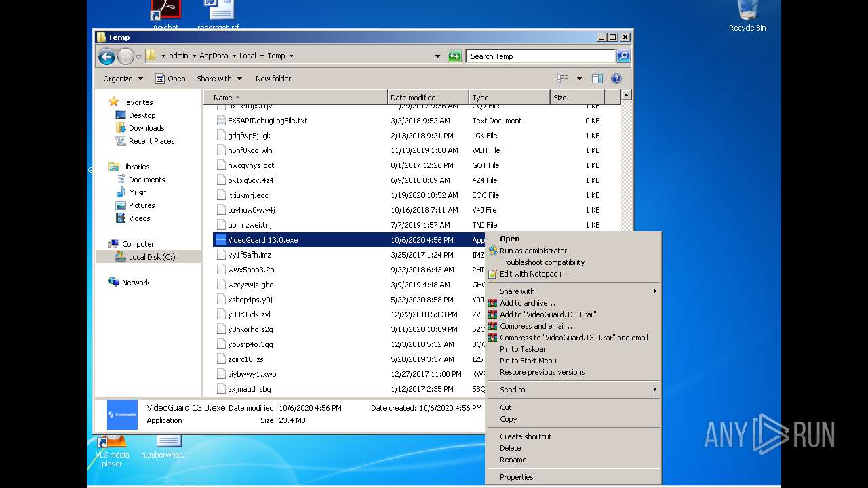This screenshot has width=868, height=488.
Task: Open the Videos library
Action: 139,218
